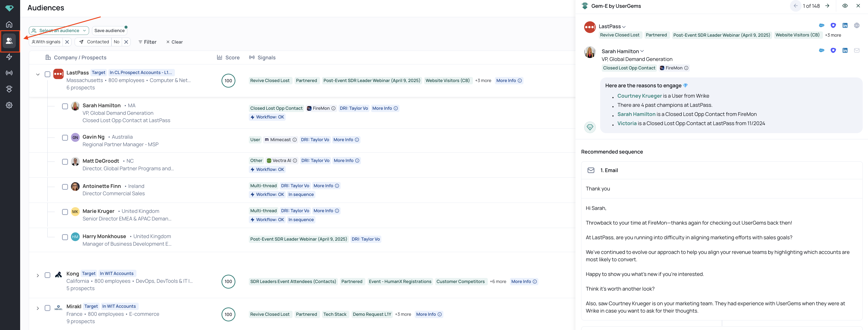This screenshot has width=868, height=330.
Task: Check the Matt DeGroodt checkbox
Action: 65,162
